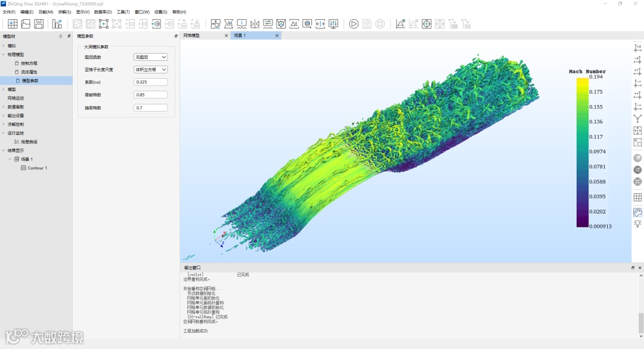Select Contour 1 in the tree

pos(37,168)
